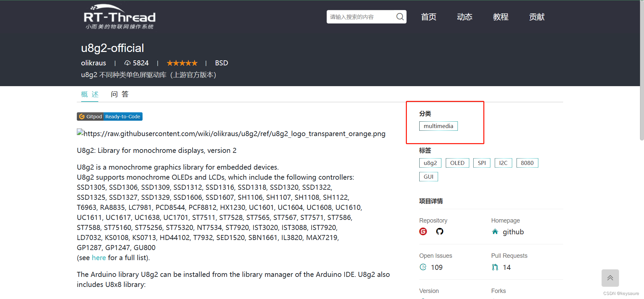Click the open issues count 109
Viewport: 644px width, 299px height.
(x=437, y=267)
